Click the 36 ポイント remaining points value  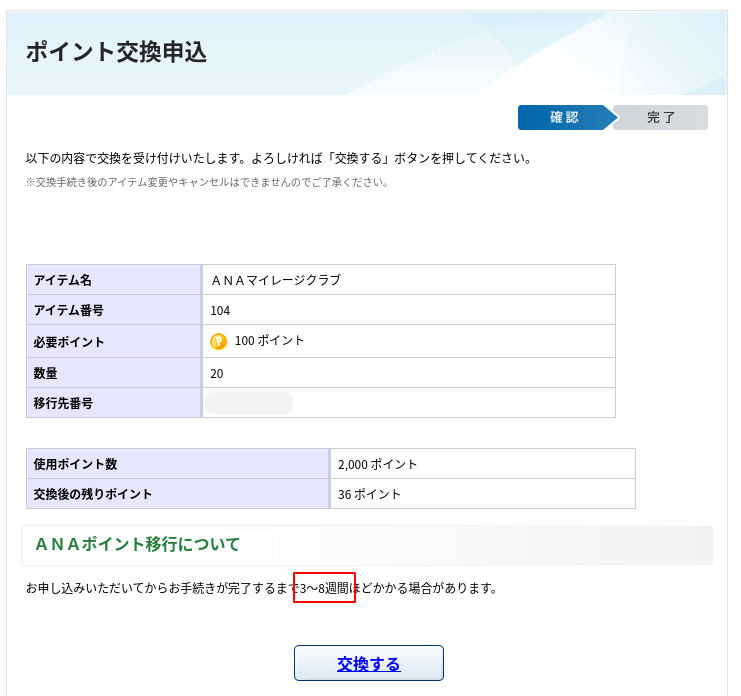pyautogui.click(x=369, y=494)
